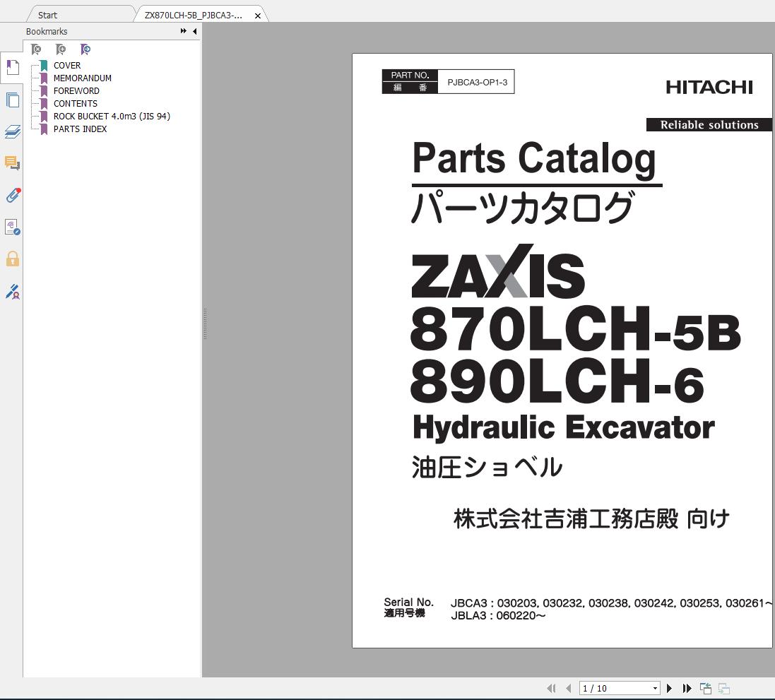Go to the next page
775x700 pixels.
point(669,688)
